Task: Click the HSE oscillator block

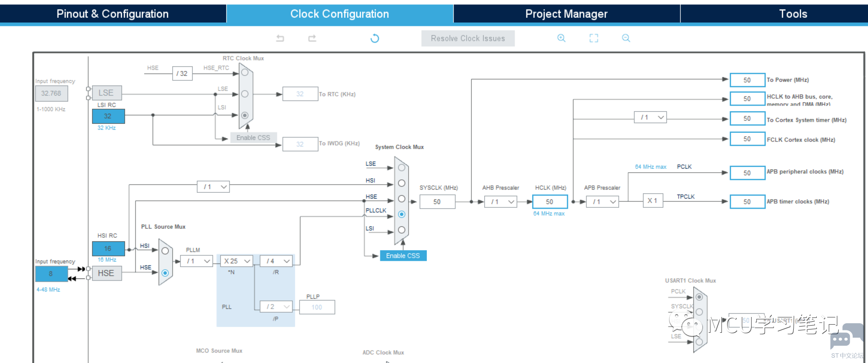Action: 106,273
